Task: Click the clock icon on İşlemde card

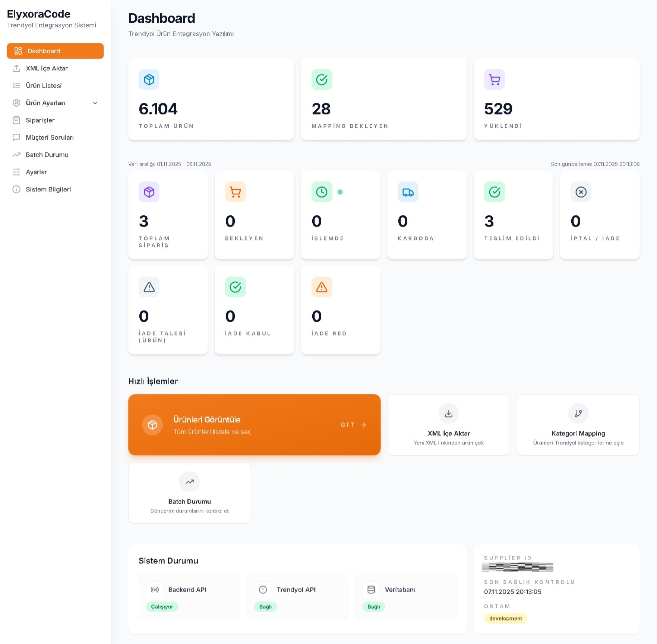Action: [322, 192]
